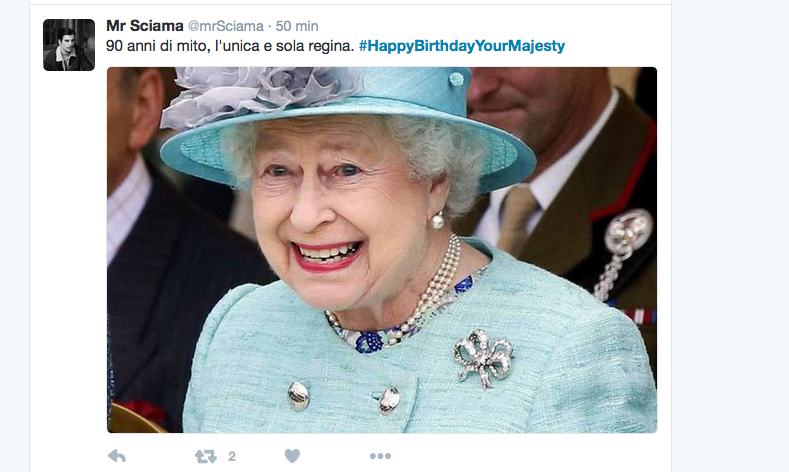Click the silver coat buttons in the photo

click(298, 396)
